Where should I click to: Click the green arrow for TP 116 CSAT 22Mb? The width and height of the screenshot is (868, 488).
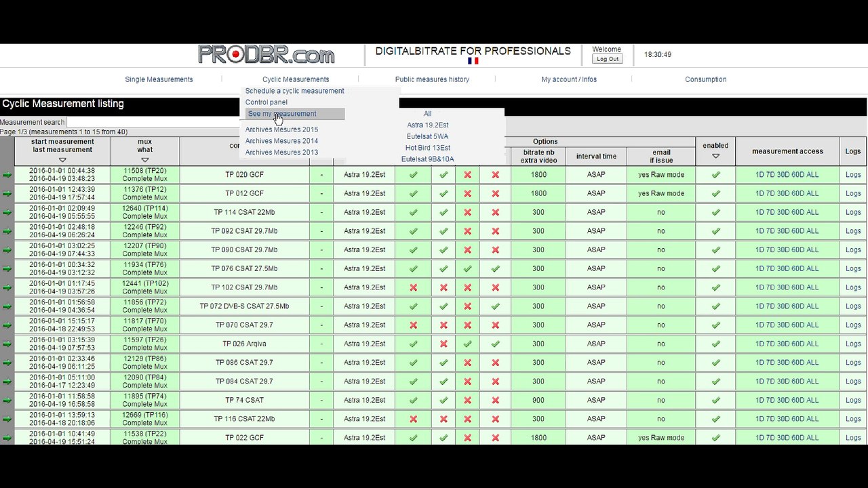7,419
